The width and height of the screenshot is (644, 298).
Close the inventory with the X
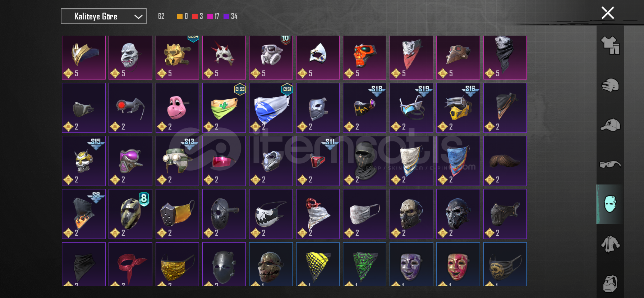608,13
